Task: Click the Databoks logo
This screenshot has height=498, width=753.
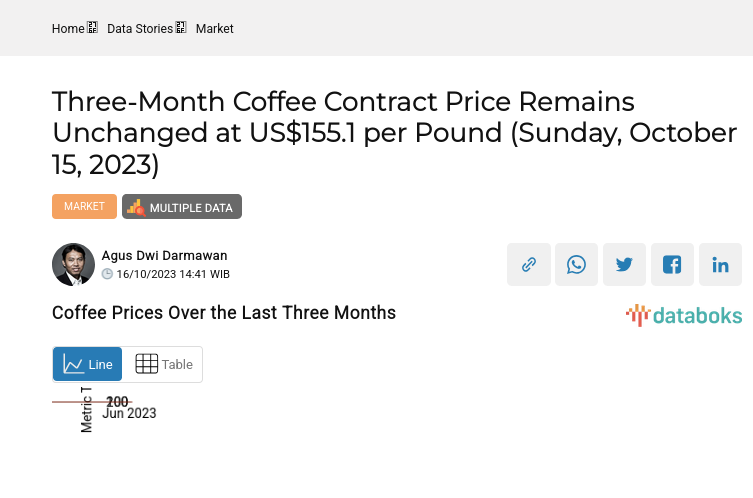Action: [684, 316]
